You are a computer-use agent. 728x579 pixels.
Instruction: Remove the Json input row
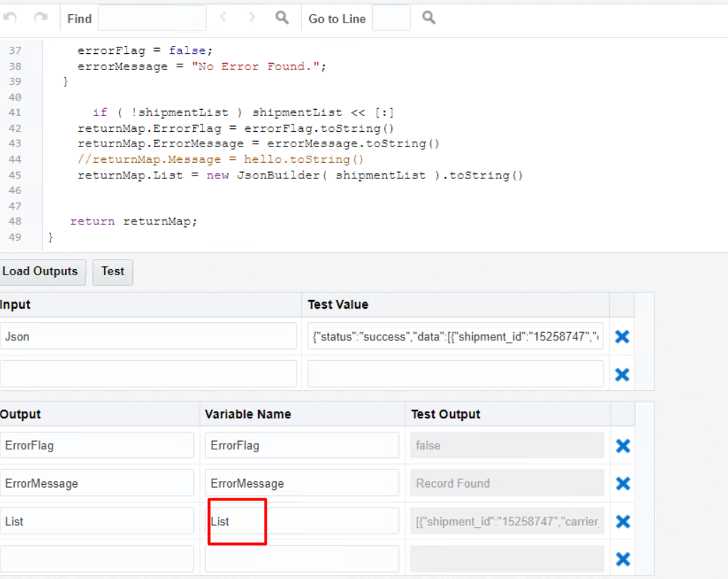click(622, 336)
